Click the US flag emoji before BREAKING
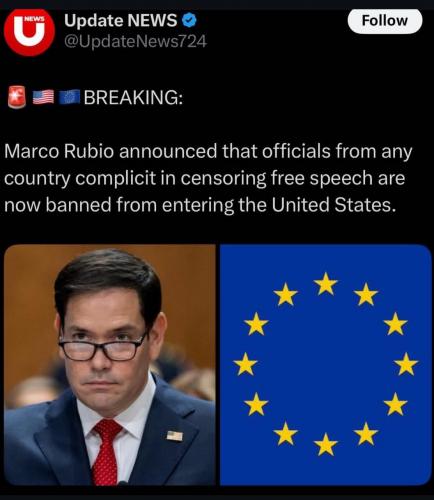 43,97
